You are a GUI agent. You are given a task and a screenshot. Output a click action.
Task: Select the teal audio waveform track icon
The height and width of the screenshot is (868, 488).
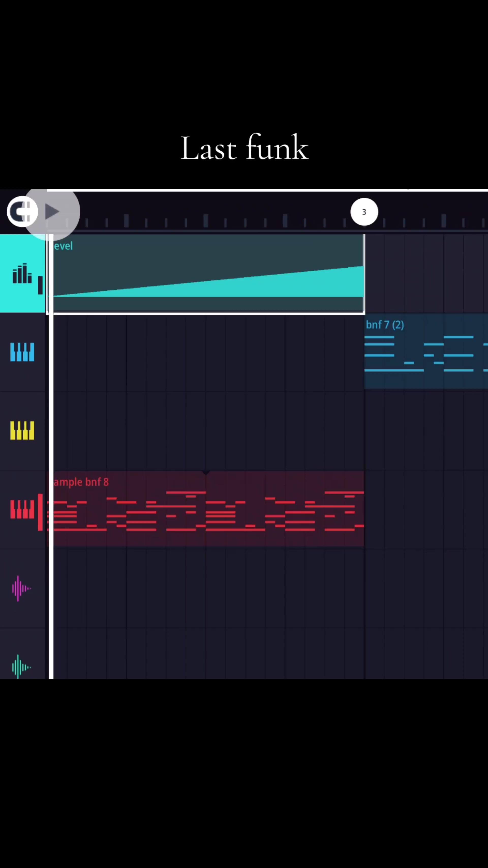22,667
